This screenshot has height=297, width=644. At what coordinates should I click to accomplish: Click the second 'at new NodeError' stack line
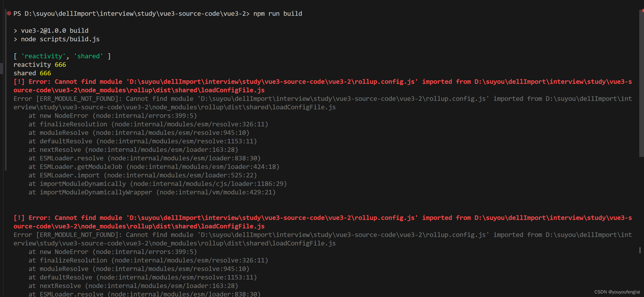coord(113,252)
